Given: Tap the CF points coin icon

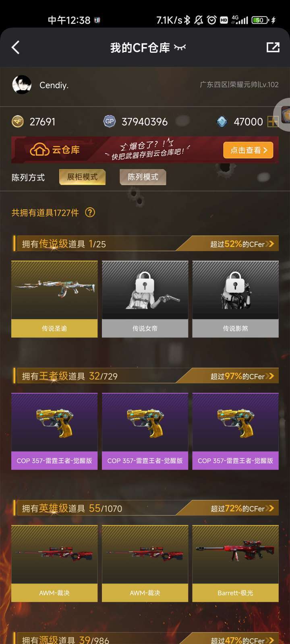Looking at the screenshot, I should [18, 122].
